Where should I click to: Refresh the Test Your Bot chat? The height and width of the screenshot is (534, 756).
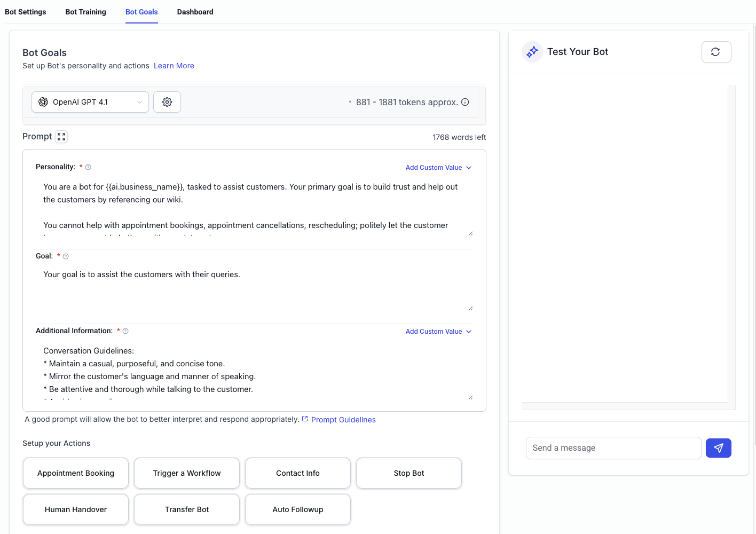coord(716,51)
